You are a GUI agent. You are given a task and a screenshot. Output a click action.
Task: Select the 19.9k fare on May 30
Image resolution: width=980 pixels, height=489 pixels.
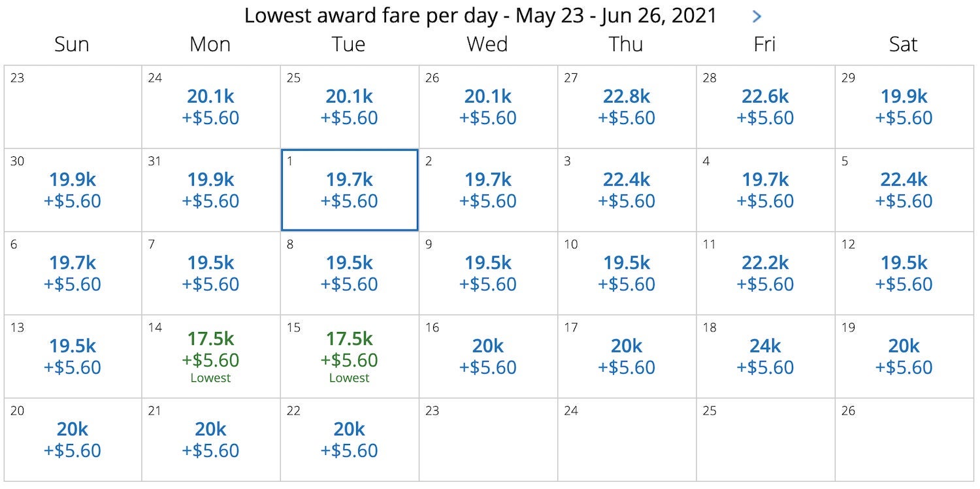[x=72, y=190]
